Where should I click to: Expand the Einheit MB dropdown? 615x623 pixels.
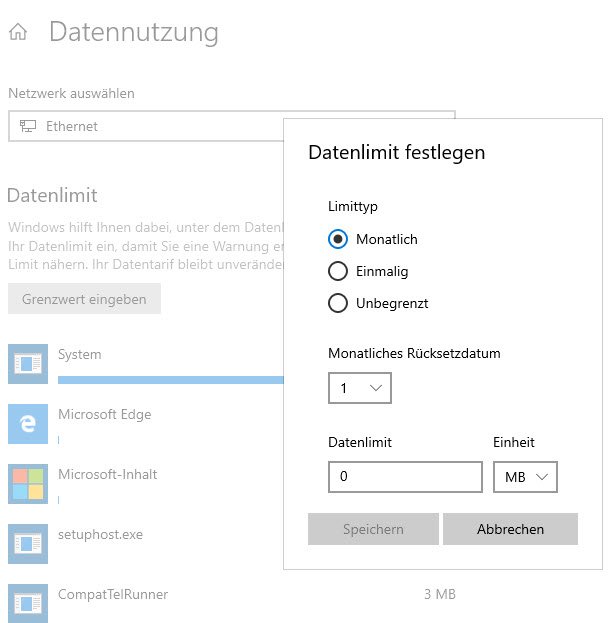[525, 477]
